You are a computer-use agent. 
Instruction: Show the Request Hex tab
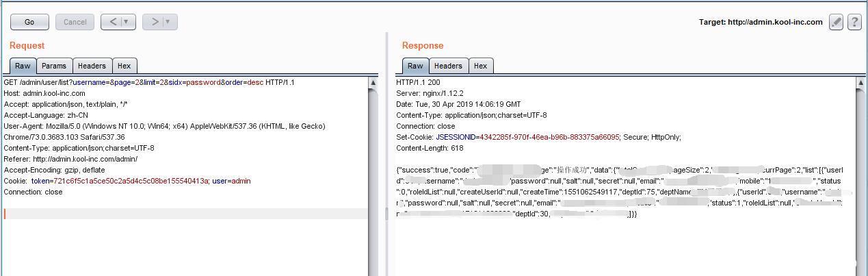[124, 66]
